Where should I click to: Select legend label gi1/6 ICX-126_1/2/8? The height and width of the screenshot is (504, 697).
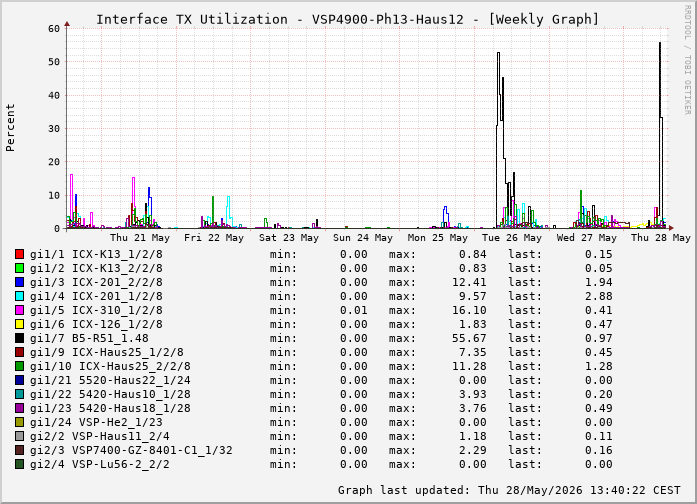(x=96, y=324)
